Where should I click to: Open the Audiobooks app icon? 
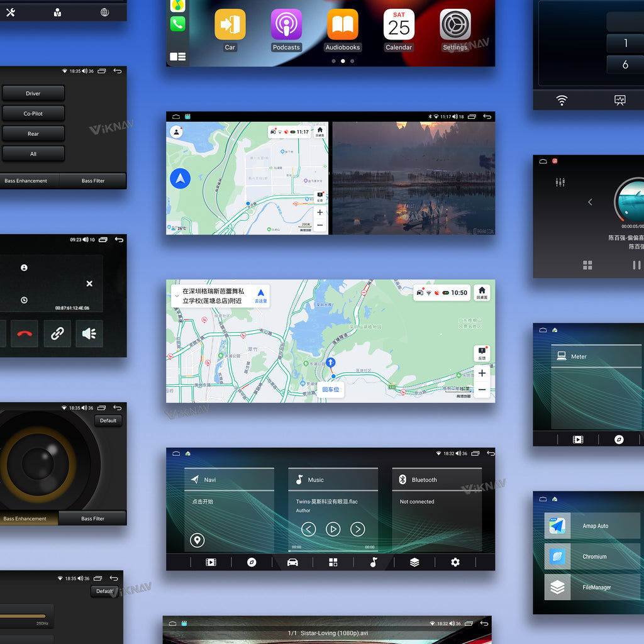click(343, 25)
